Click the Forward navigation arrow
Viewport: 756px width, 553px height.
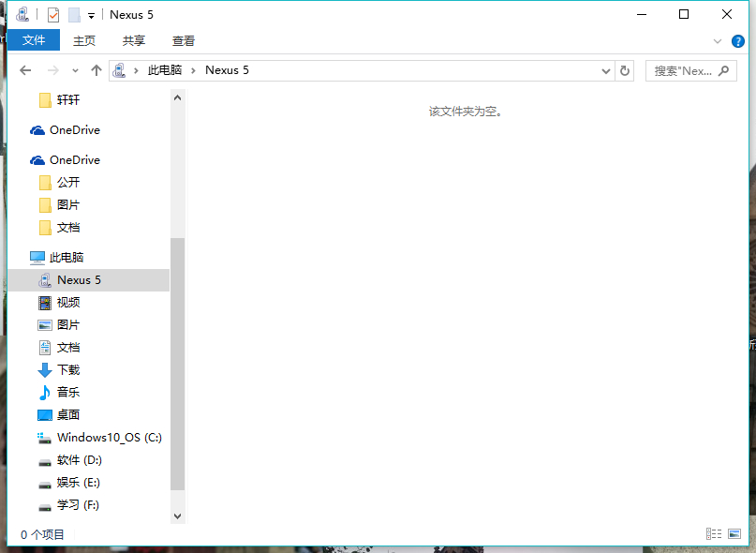[x=52, y=70]
